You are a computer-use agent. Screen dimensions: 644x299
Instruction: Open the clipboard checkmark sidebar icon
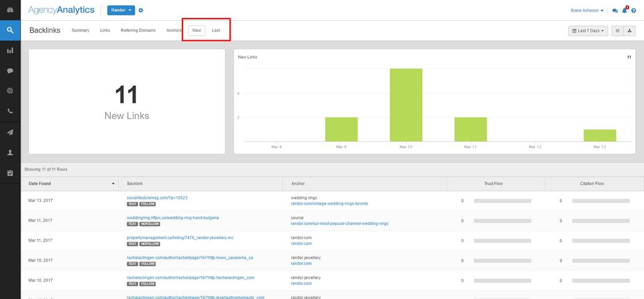10,173
